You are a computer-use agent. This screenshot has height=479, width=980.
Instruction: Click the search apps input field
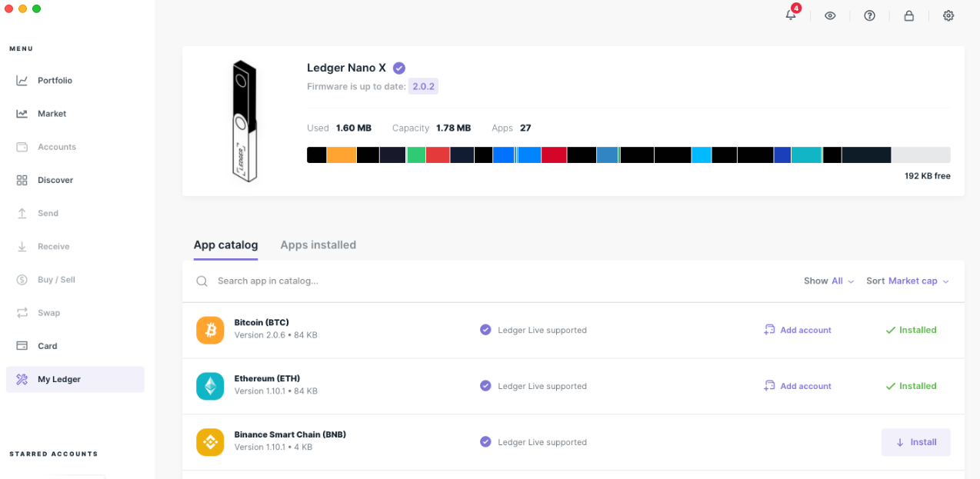[x=308, y=281]
